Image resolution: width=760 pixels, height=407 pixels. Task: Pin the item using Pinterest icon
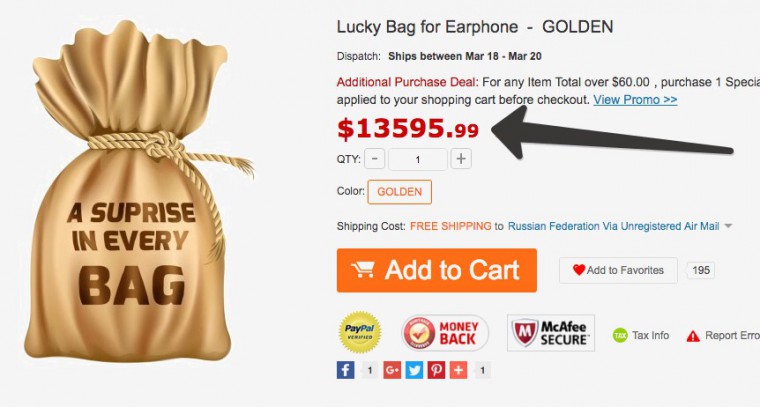pyautogui.click(x=436, y=370)
